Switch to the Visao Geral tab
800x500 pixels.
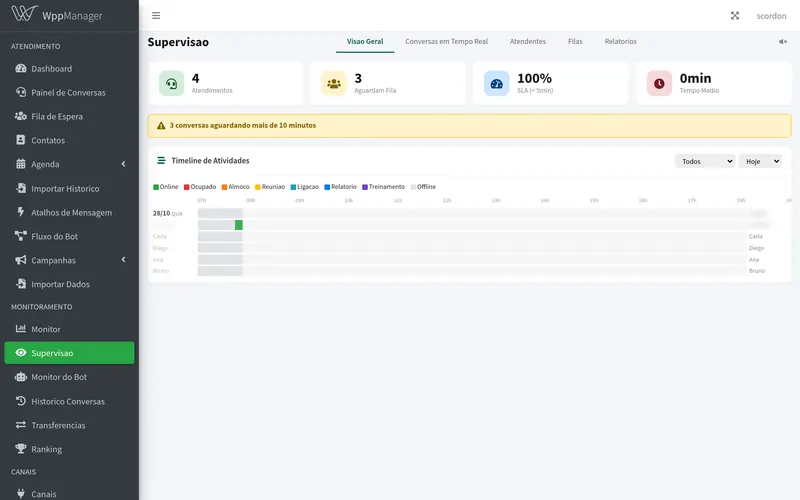(365, 41)
